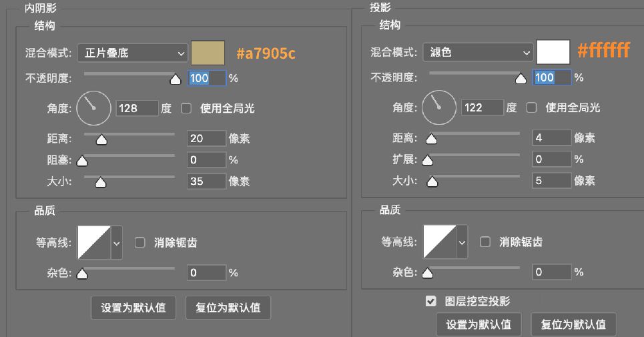
Task: Click the angle field showing 122
Action: (482, 107)
